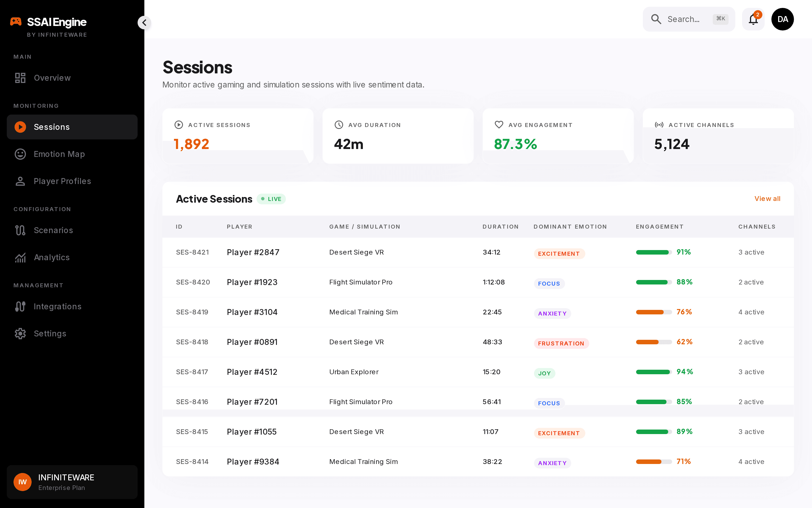Click the Avg Engagement heart icon
The width and height of the screenshot is (812, 508).
(x=499, y=125)
